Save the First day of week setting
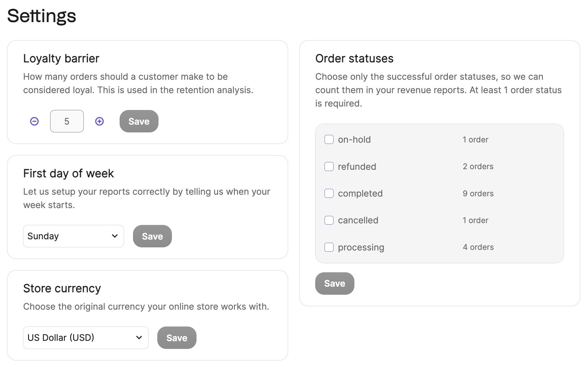 tap(152, 236)
